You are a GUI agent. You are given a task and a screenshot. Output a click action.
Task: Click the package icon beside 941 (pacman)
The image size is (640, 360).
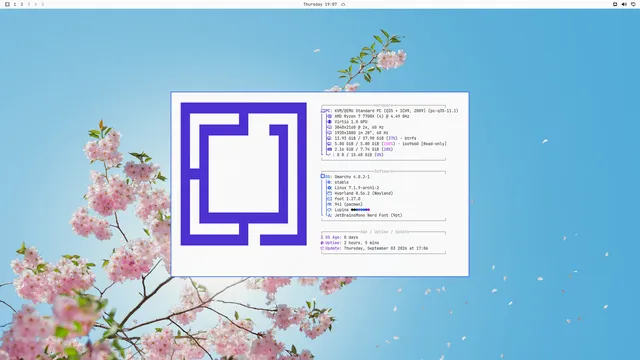click(x=330, y=204)
